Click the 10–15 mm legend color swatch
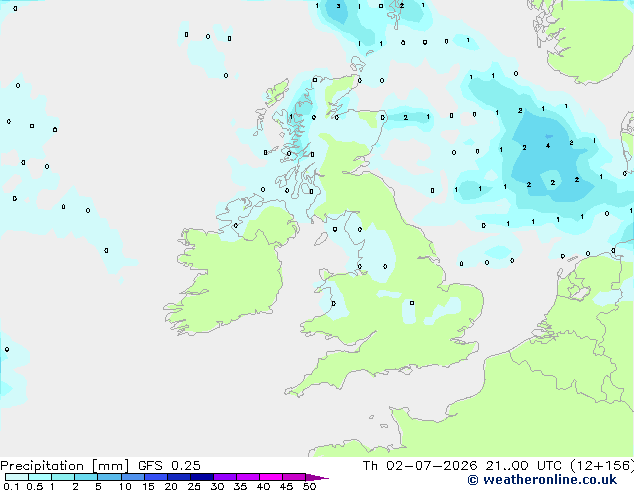This screenshot has height=490, width=634. coord(132,477)
